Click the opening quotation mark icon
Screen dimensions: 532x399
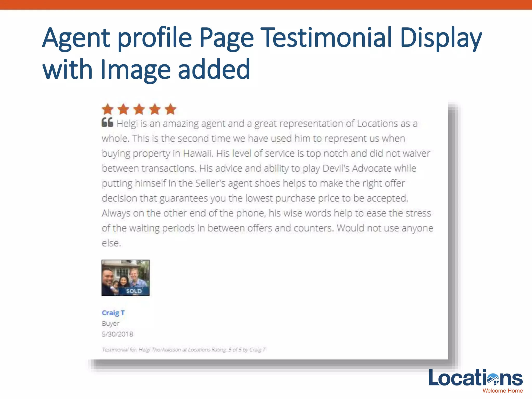pos(107,122)
